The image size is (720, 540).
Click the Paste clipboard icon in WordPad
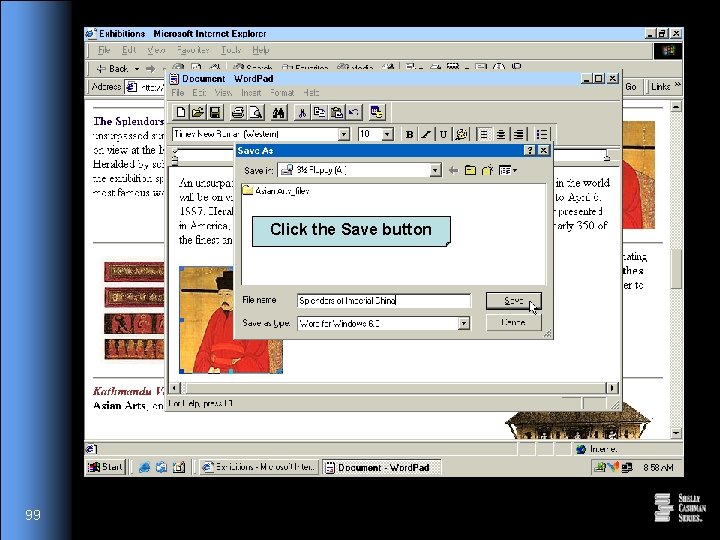(x=336, y=112)
